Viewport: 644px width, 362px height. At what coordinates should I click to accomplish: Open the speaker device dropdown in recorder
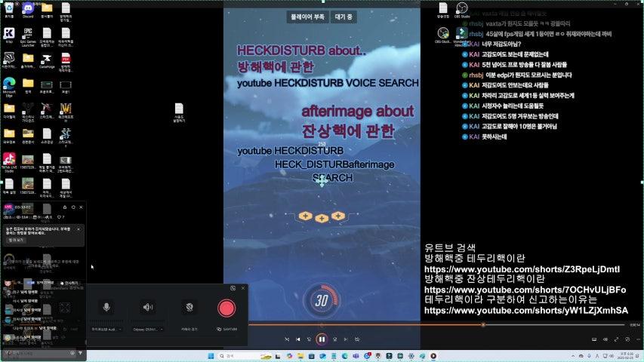click(148, 329)
